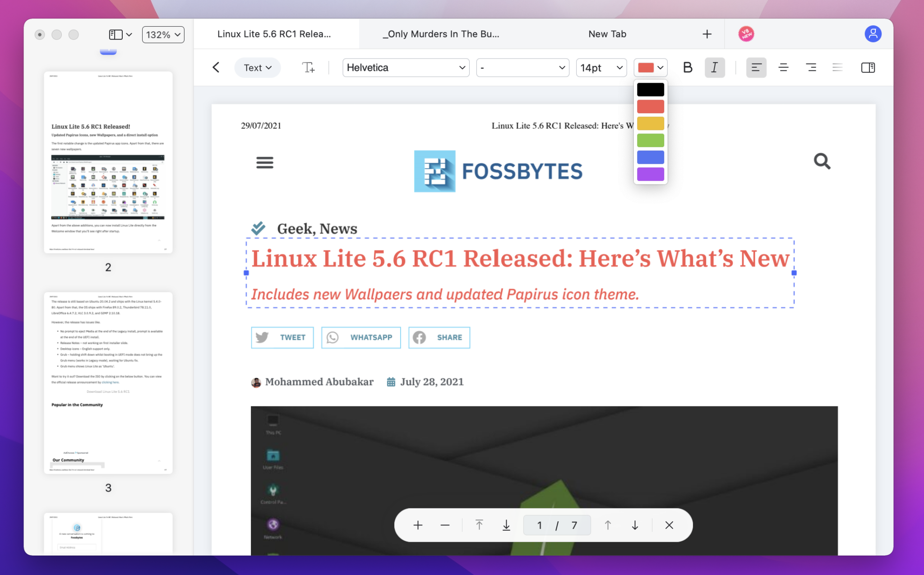Select the add text box tool
The width and height of the screenshot is (924, 575).
(309, 68)
